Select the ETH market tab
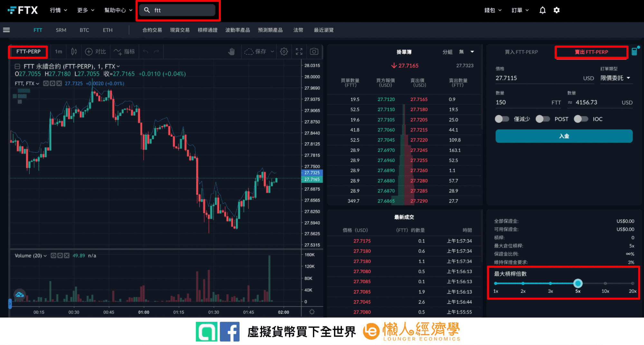The height and width of the screenshot is (345, 644). click(x=108, y=30)
